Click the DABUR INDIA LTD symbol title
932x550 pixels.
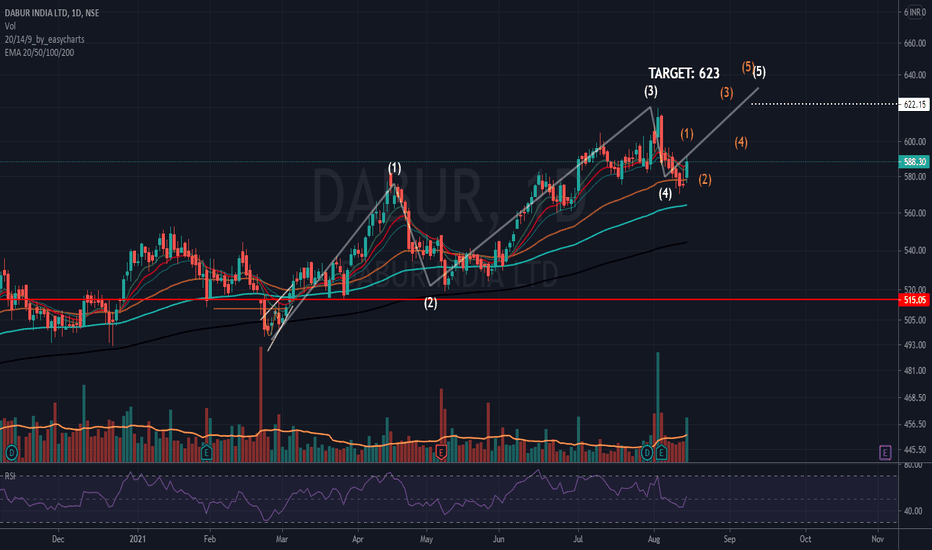pos(52,12)
